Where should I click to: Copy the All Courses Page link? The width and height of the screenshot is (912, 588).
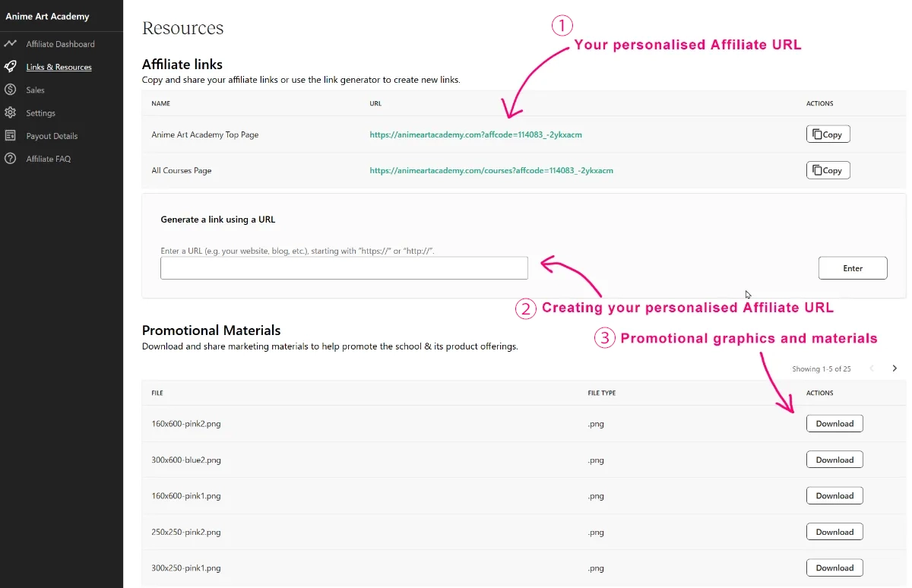tap(828, 170)
